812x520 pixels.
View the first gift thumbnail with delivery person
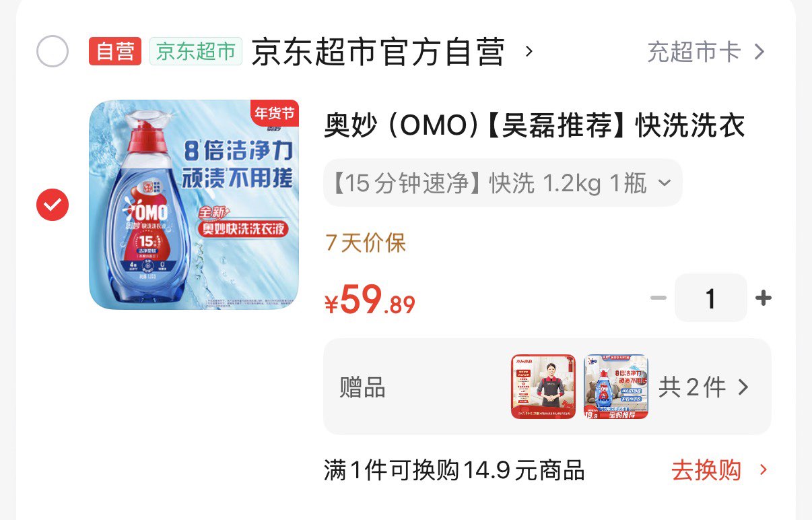[x=543, y=387]
